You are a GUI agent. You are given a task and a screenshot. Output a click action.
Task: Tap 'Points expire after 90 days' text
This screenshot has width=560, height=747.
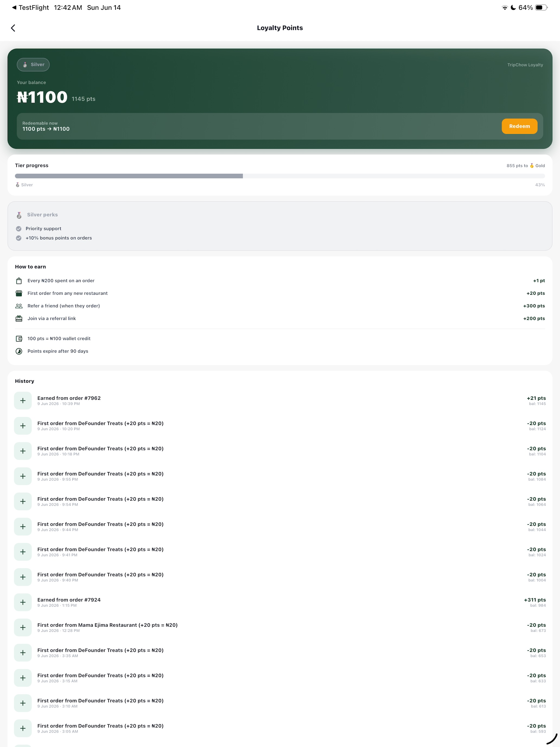(x=58, y=351)
